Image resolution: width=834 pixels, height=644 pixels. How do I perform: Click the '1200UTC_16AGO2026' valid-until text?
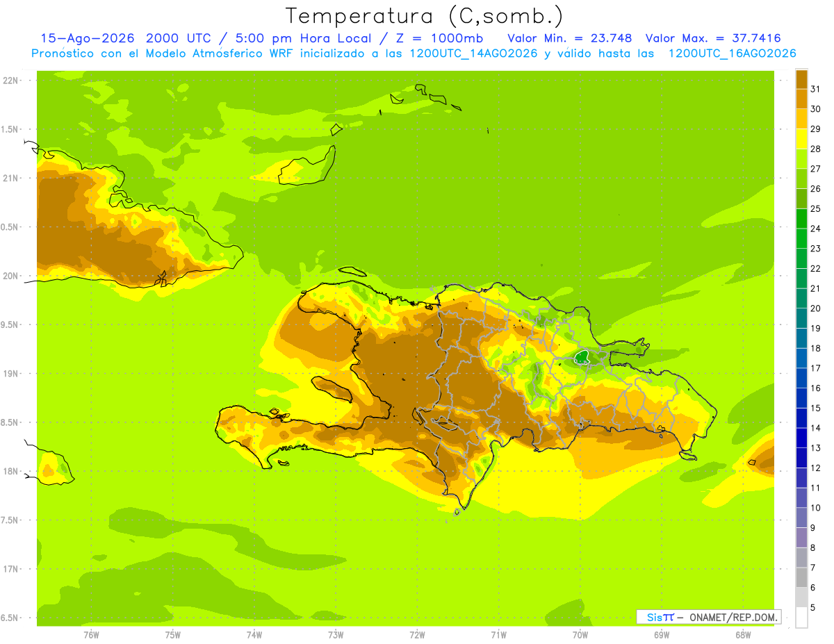pos(732,53)
